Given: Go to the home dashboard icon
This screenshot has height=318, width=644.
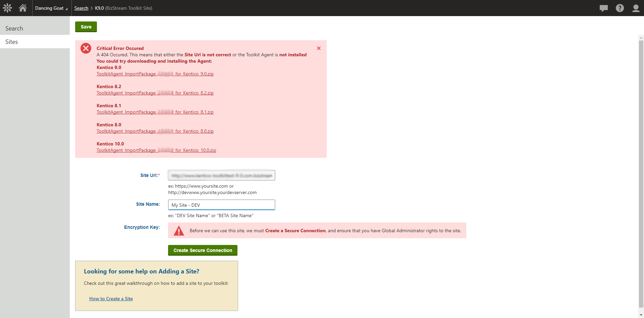Looking at the screenshot, I should [23, 8].
